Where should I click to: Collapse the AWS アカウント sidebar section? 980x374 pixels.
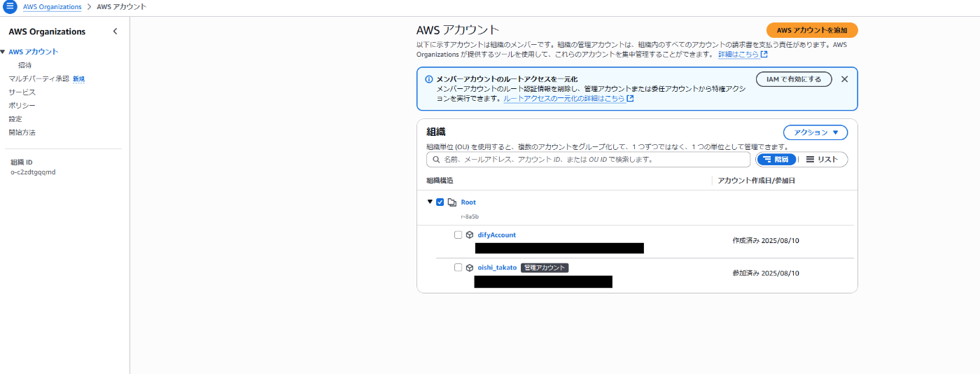[x=3, y=52]
